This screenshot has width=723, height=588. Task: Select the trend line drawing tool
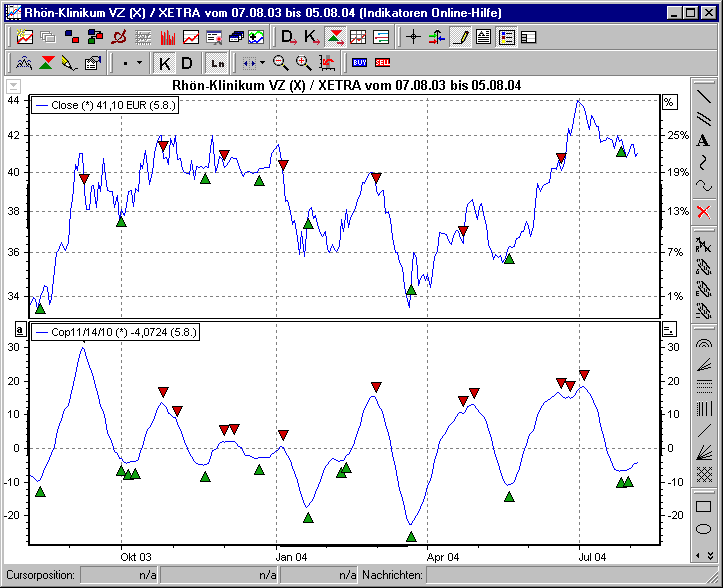click(x=703, y=98)
